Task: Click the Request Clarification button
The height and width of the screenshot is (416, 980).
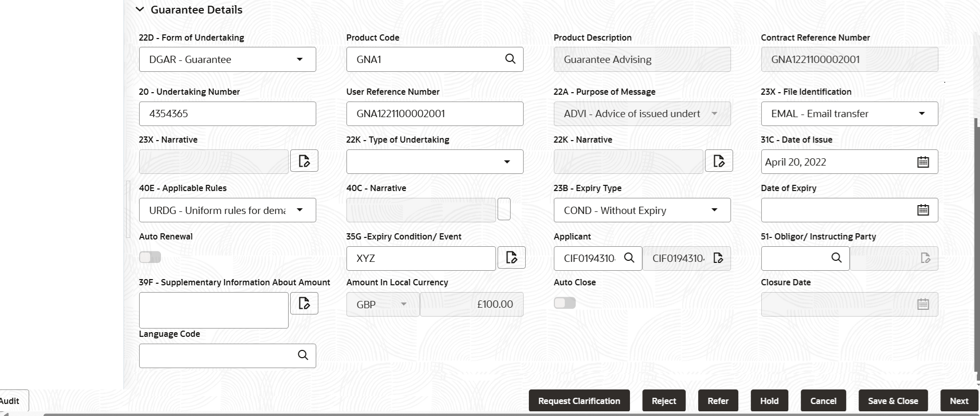Action: [579, 401]
